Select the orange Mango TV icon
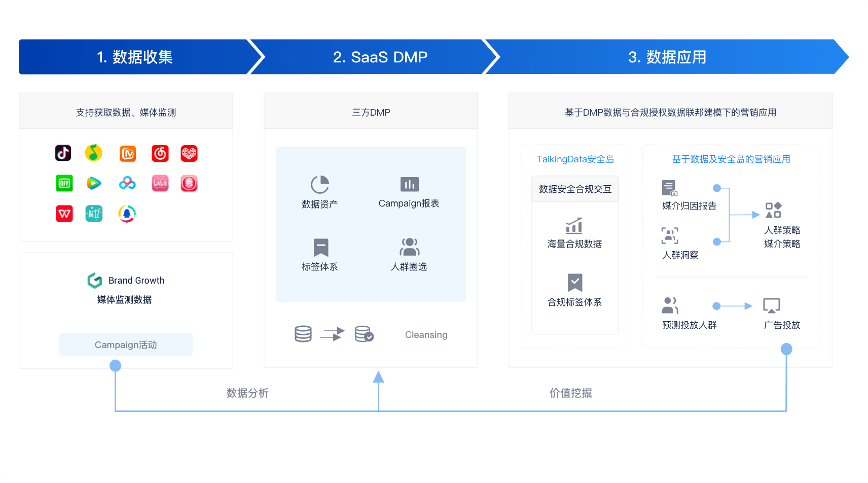The image size is (868, 483). 128,153
